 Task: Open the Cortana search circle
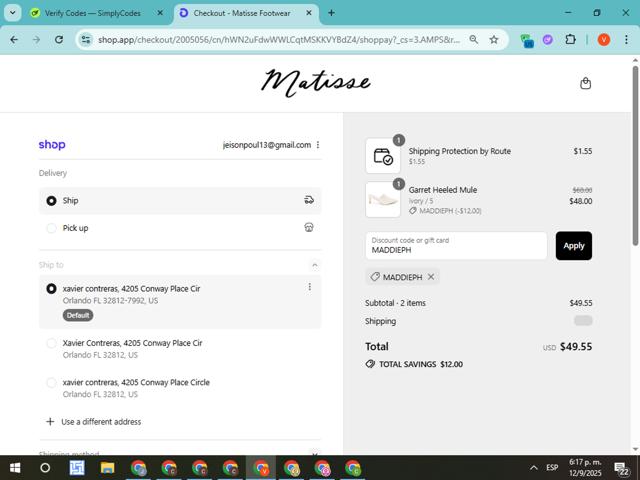[45, 468]
